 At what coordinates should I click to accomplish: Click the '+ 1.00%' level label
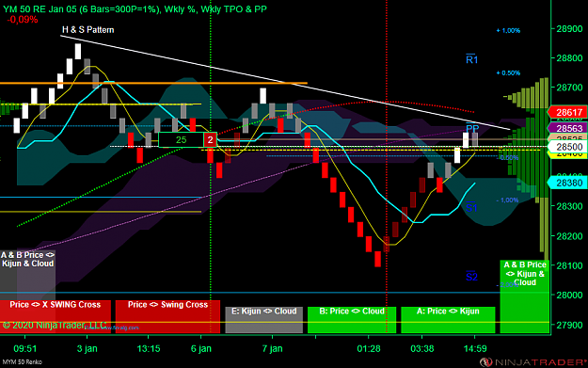click(508, 31)
